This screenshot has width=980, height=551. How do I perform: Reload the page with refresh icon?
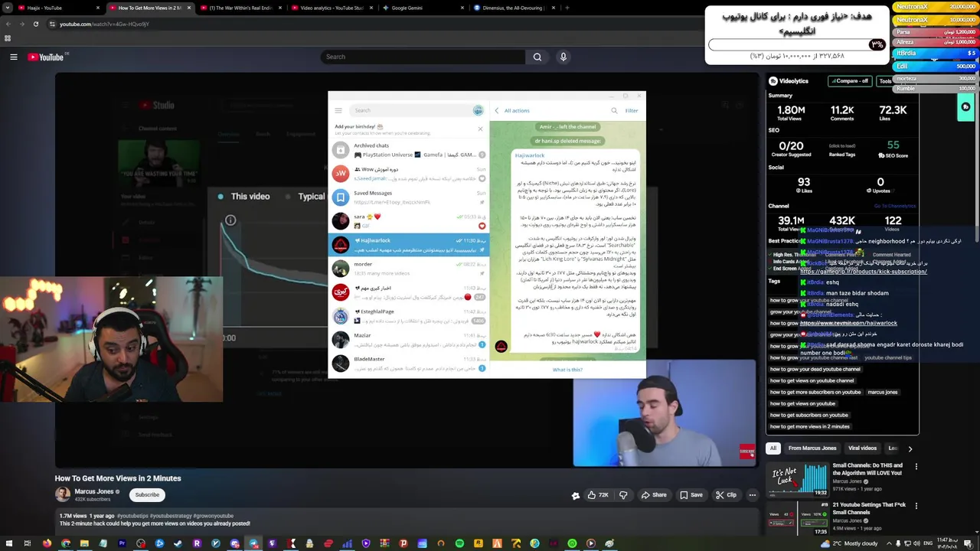(35, 24)
